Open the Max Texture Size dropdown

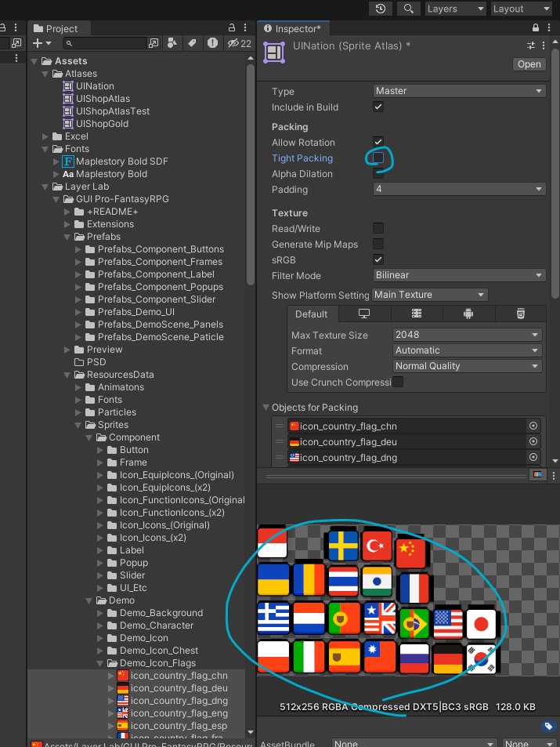click(x=467, y=335)
